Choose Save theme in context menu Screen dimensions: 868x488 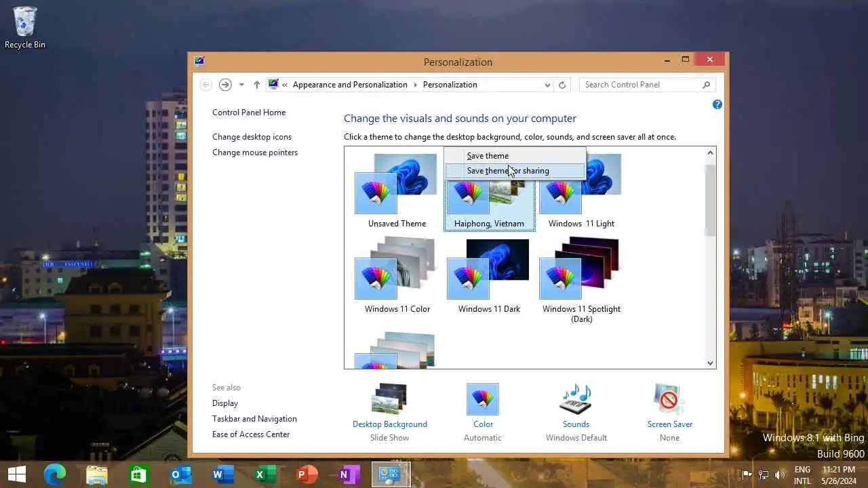[x=515, y=156]
